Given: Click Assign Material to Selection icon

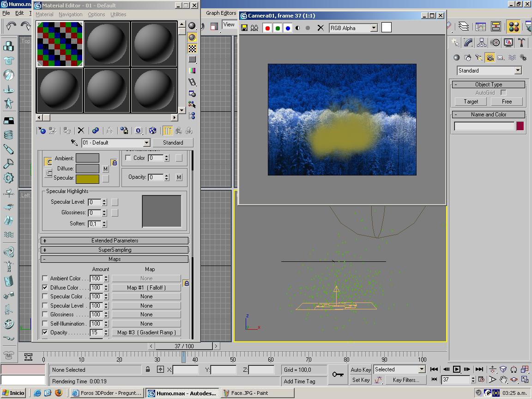Looking at the screenshot, I should (67, 131).
